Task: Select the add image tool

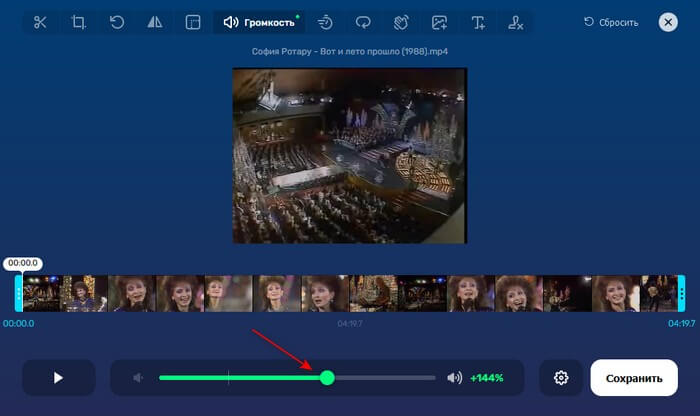Action: (440, 22)
